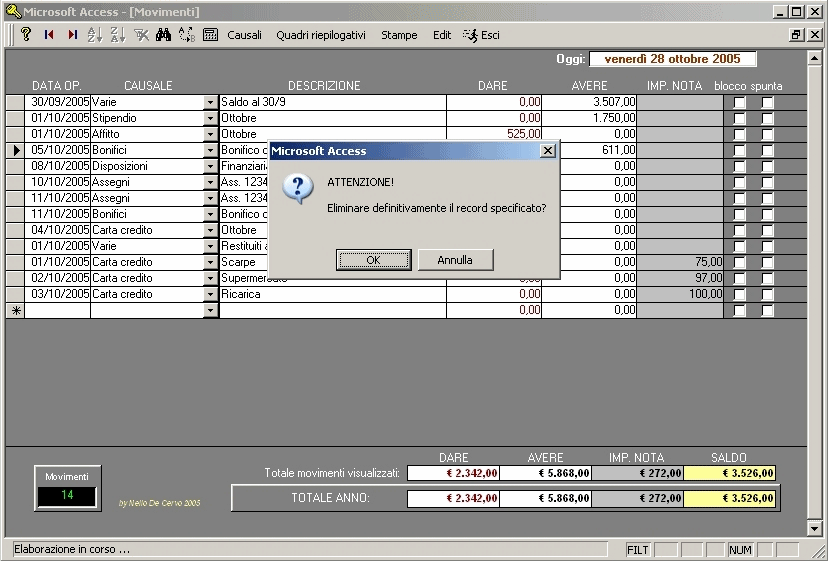Click the scrollbar up arrow
Image resolution: width=828 pixels, height=561 pixels.
[814, 58]
